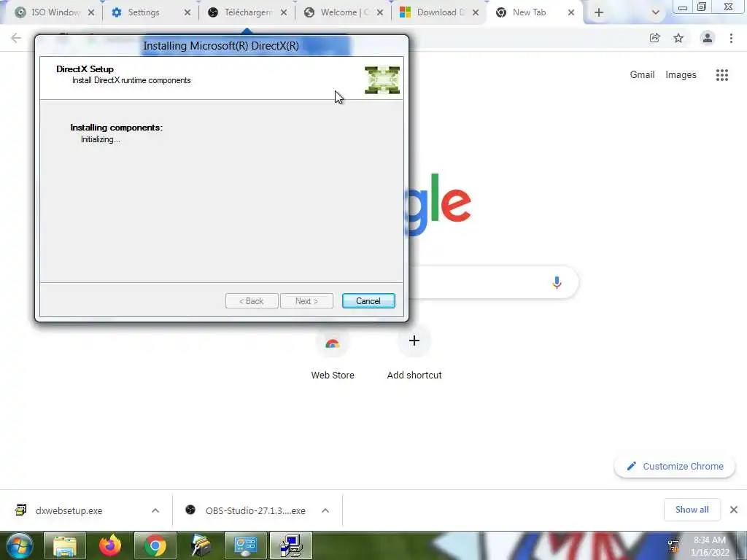Close the ISO Windows tab

(x=91, y=13)
